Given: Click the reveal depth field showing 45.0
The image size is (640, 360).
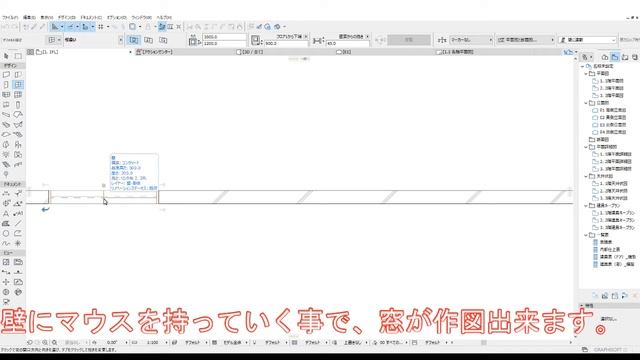Looking at the screenshot, I should (x=347, y=43).
